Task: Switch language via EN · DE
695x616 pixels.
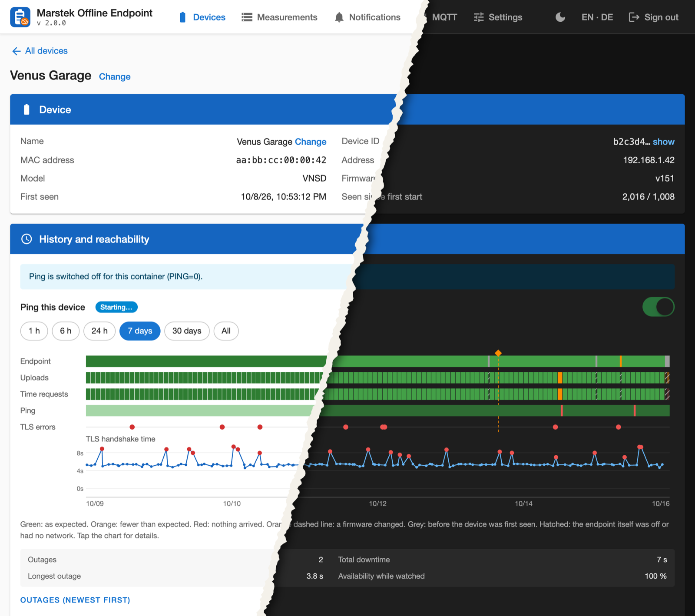Action: (x=597, y=17)
